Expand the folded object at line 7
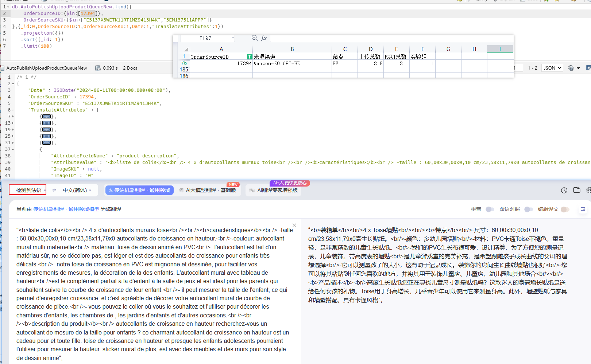 [x=13, y=117]
